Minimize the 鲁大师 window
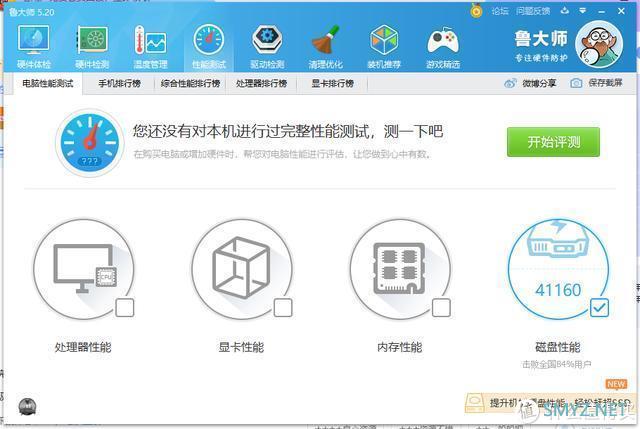 click(602, 11)
